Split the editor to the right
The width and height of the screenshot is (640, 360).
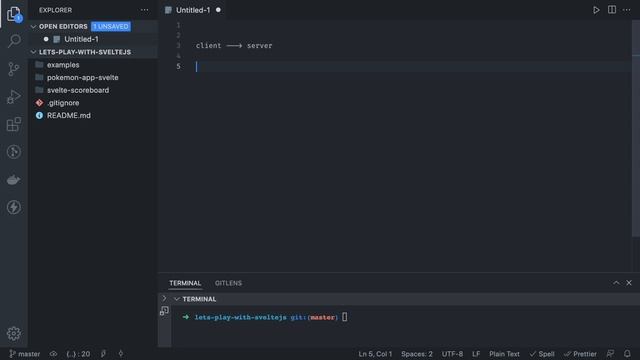pos(611,10)
